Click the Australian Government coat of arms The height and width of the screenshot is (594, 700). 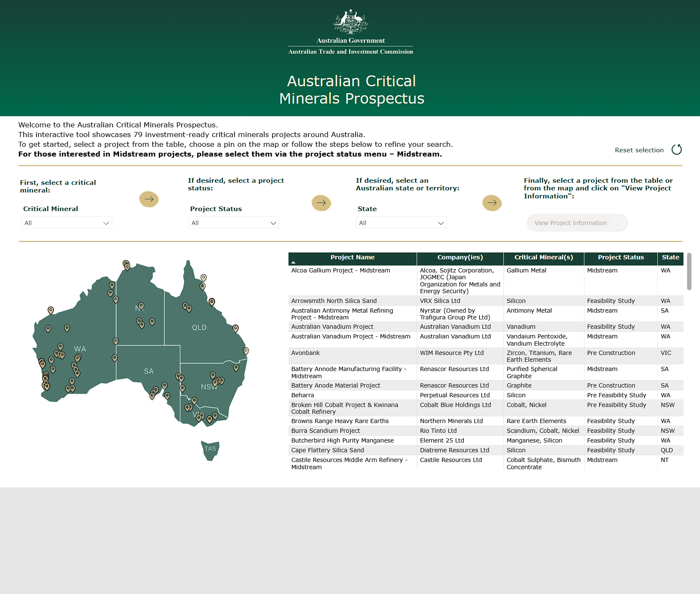pyautogui.click(x=350, y=22)
